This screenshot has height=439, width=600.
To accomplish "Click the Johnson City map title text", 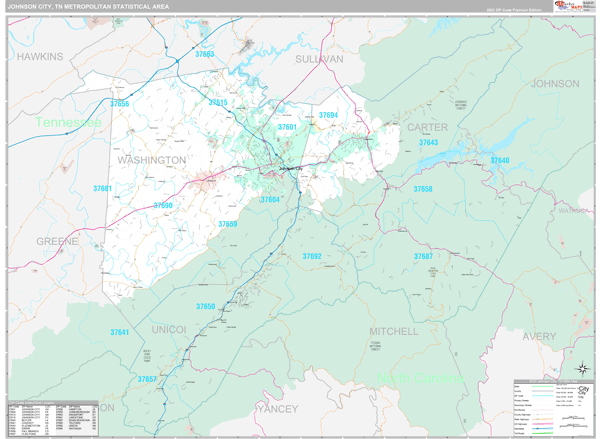I will tap(88, 7).
